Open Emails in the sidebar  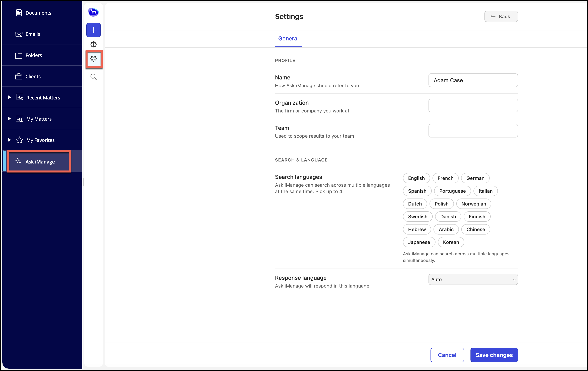click(x=42, y=34)
